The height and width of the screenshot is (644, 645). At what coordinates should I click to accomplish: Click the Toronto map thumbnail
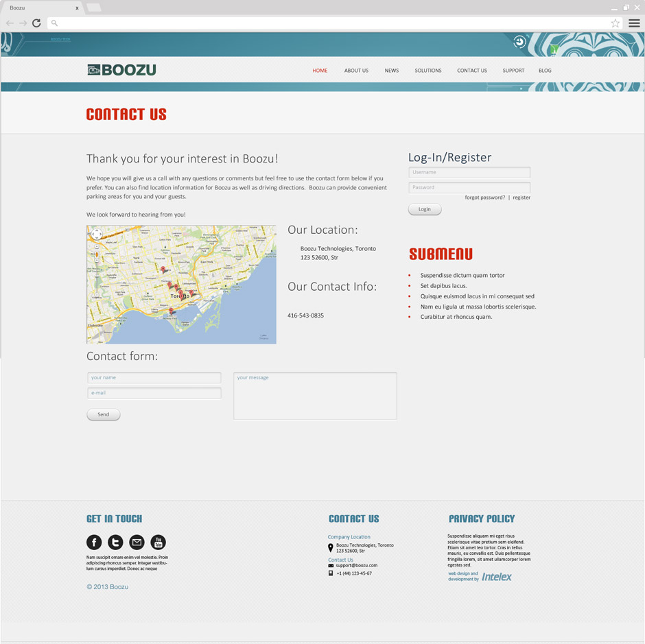coord(181,285)
